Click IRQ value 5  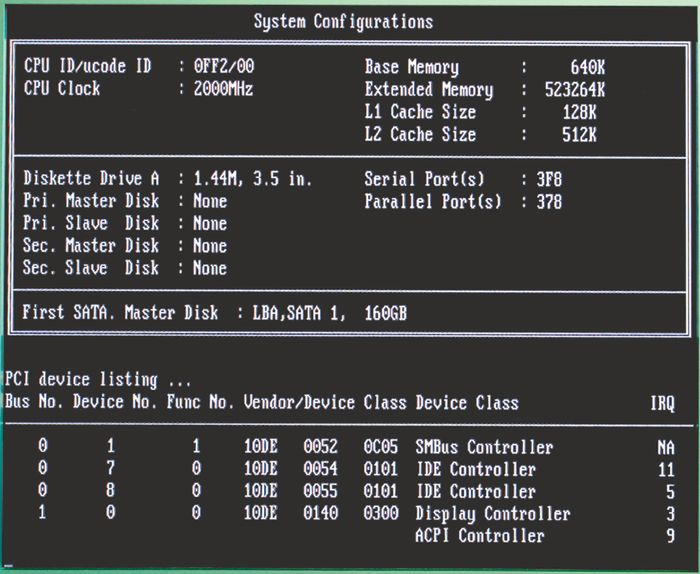(x=671, y=492)
